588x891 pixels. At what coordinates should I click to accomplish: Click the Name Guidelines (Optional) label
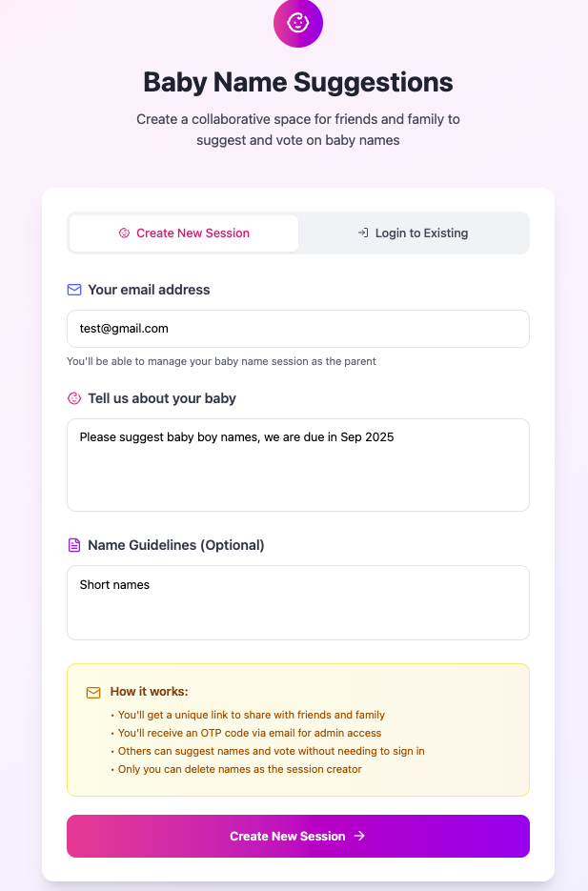[176, 545]
